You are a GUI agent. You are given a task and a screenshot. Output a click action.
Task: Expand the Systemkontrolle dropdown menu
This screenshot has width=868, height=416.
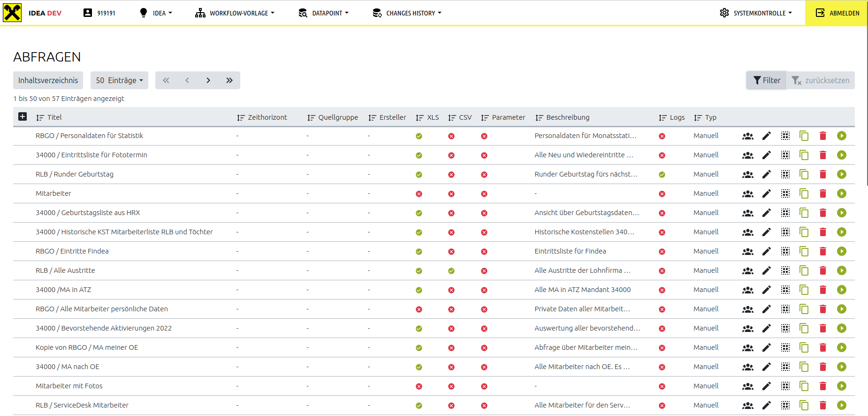coord(756,13)
